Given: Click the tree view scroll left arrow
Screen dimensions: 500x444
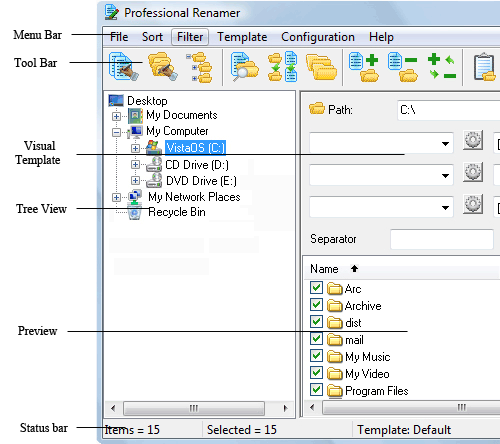Looking at the screenshot, I should click(113, 408).
